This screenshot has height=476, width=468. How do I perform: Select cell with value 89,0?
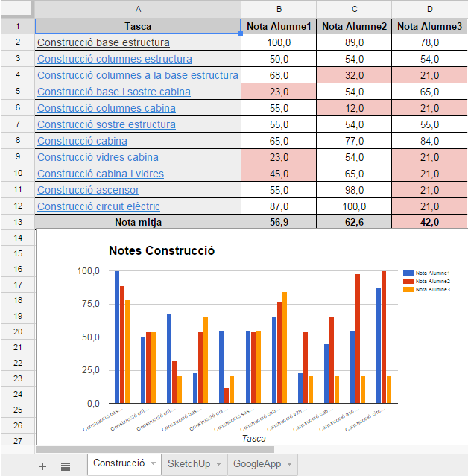click(x=354, y=42)
